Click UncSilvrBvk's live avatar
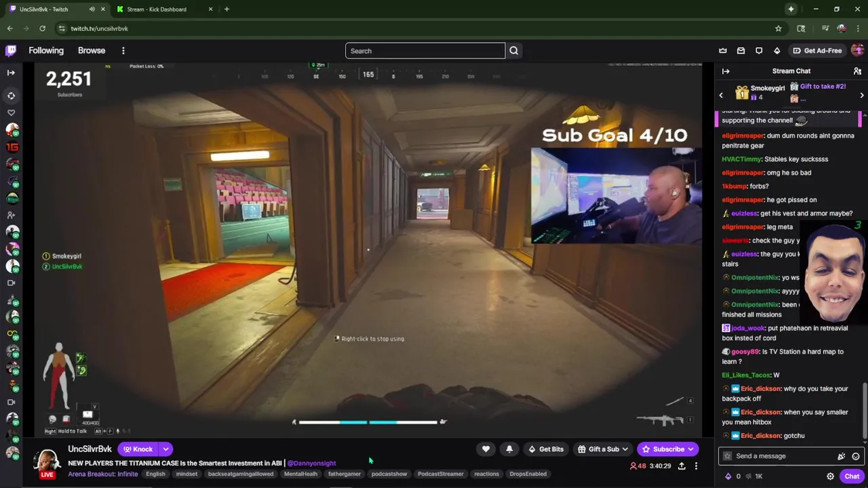868x488 pixels. (x=47, y=462)
